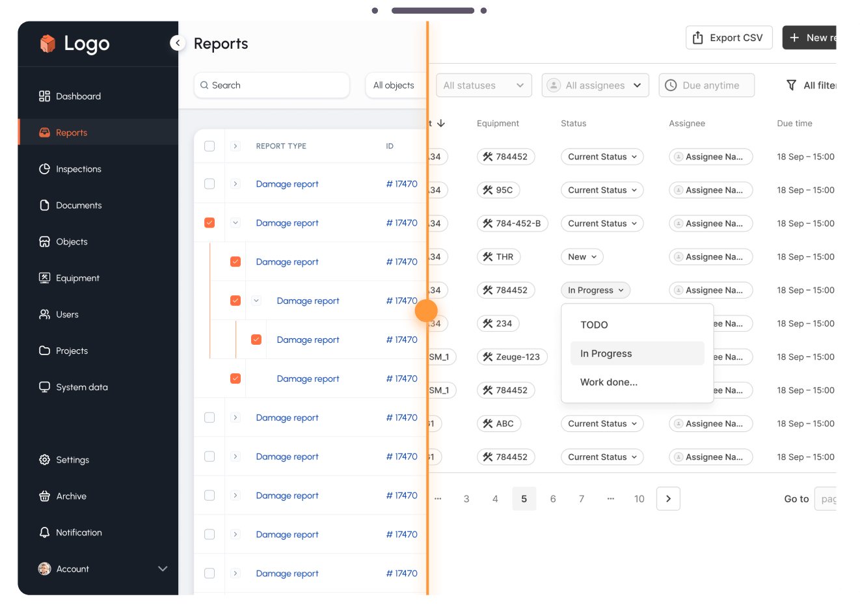
Task: Click the New report plus button
Action: pyautogui.click(x=809, y=38)
